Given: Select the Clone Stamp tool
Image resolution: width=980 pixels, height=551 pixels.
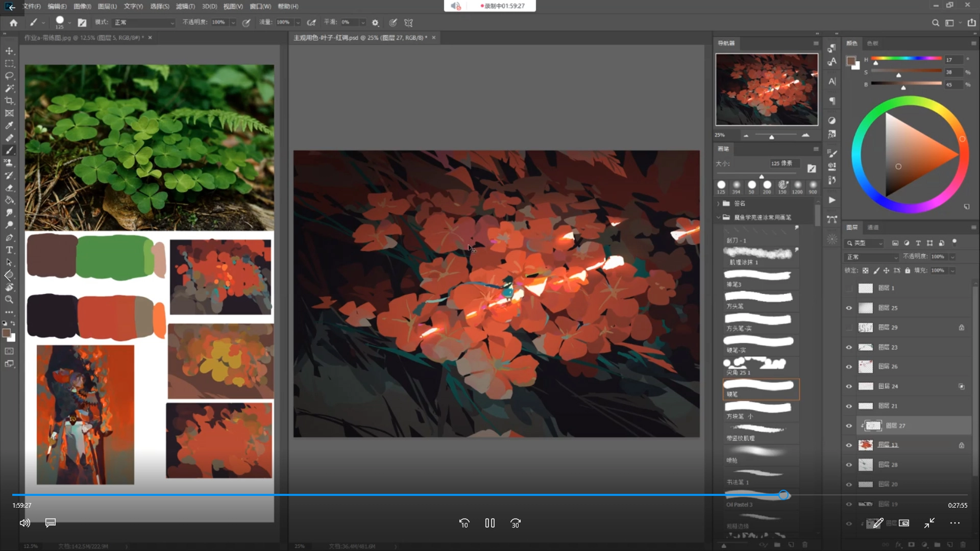Looking at the screenshot, I should coord(9,163).
